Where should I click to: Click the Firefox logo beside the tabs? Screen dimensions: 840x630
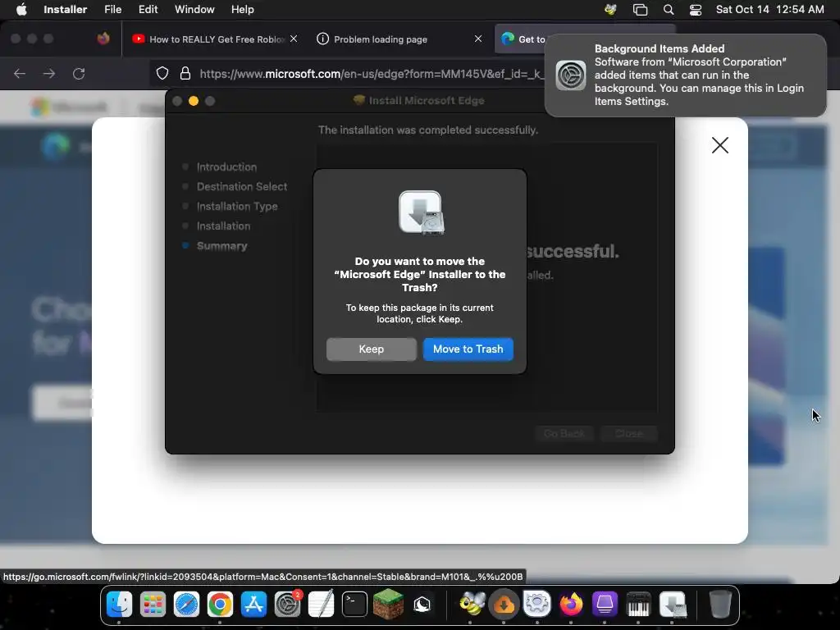[103, 39]
